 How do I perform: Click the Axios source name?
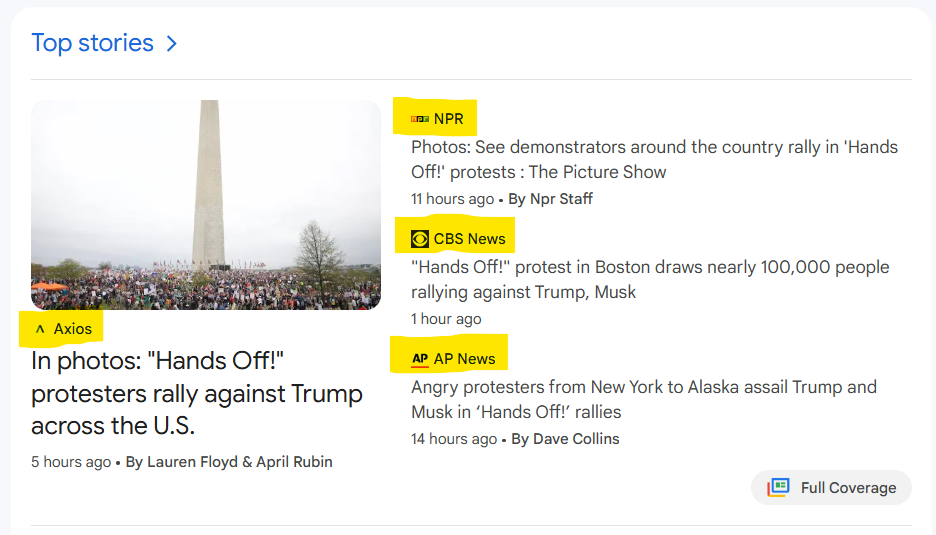[73, 329]
